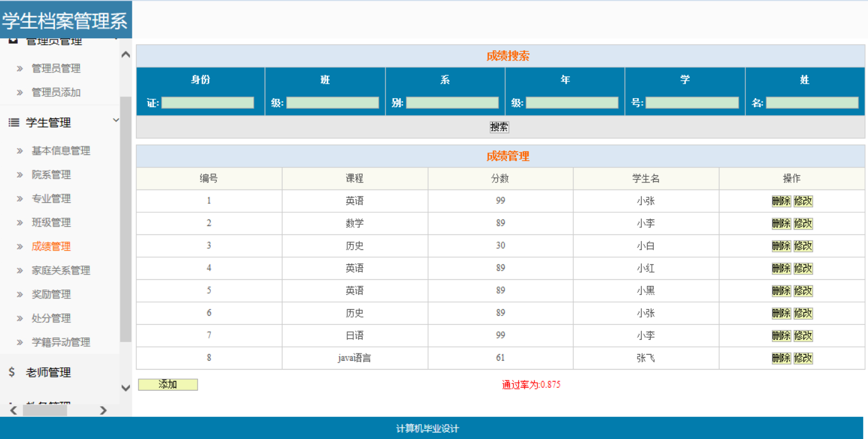Click the sidebar vertical scrollbar thumb
Viewport: 868px width, 439px height.
pos(126,219)
